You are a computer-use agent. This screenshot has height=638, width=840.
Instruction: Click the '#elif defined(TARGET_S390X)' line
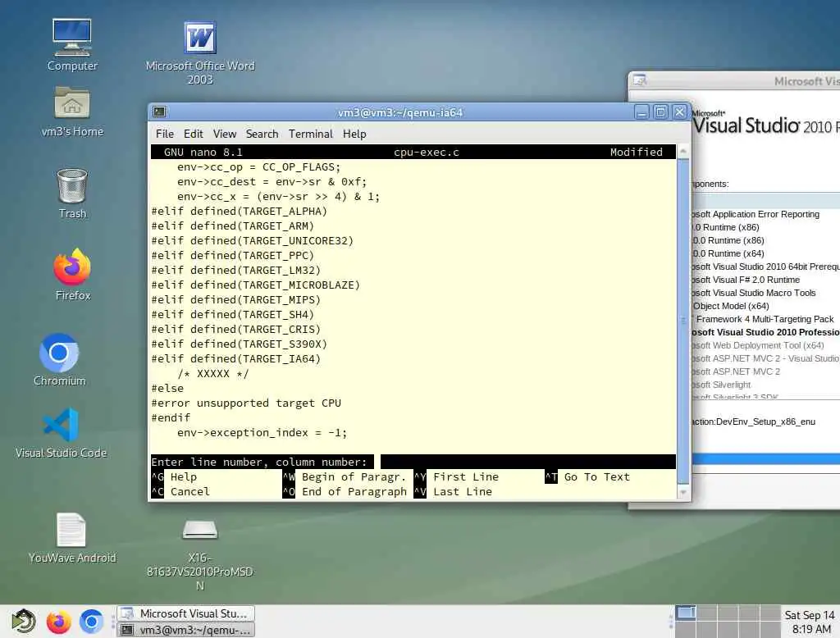pyautogui.click(x=240, y=344)
